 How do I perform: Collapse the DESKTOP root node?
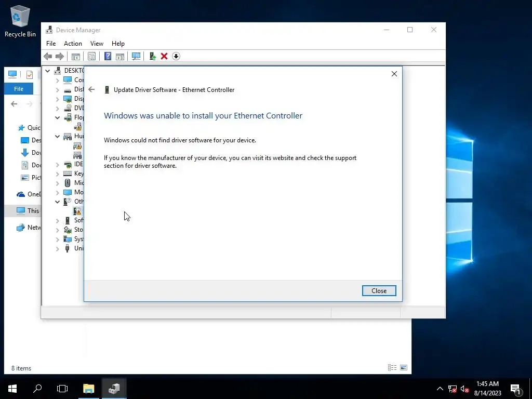47,71
